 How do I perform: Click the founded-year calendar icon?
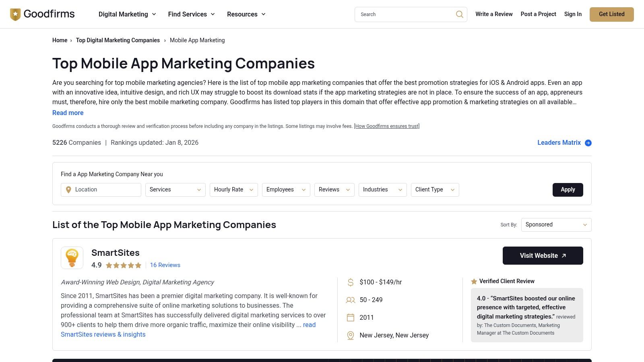(351, 318)
